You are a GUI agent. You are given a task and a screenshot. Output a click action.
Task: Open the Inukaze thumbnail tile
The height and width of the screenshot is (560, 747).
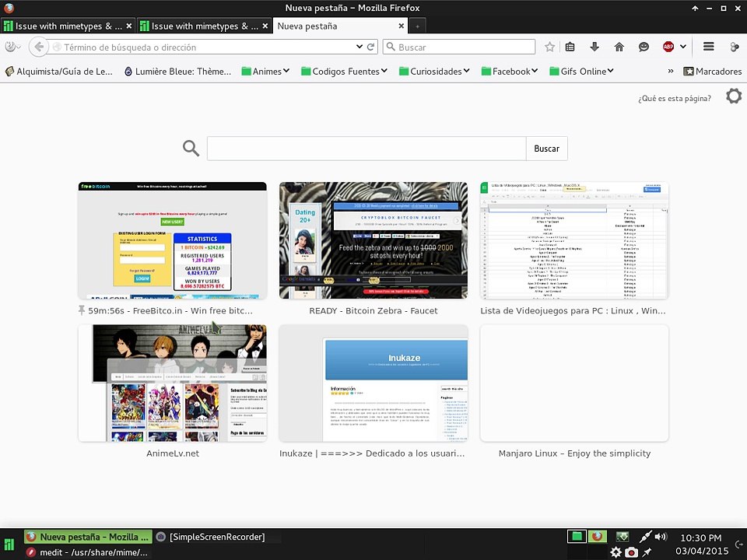pos(373,383)
